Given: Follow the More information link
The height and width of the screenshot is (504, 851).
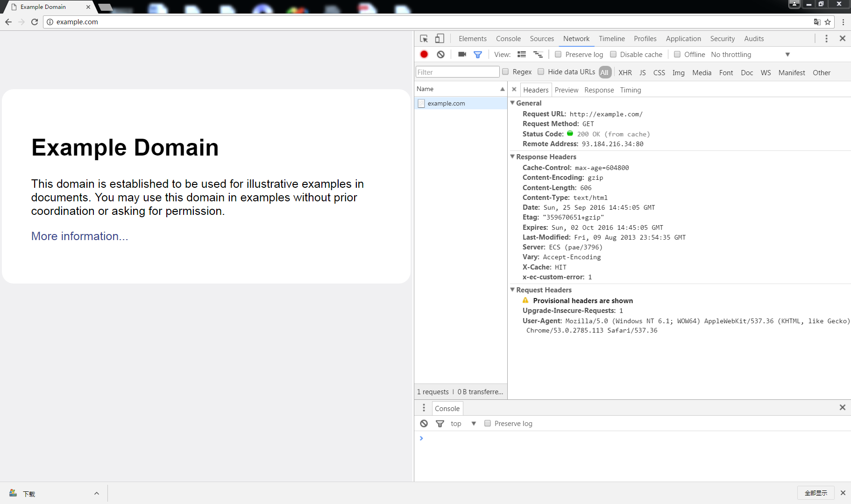Looking at the screenshot, I should click(80, 236).
